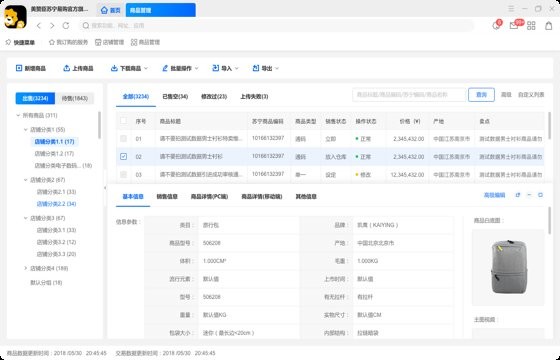
Task: Click the 查询 search button
Action: [481, 95]
